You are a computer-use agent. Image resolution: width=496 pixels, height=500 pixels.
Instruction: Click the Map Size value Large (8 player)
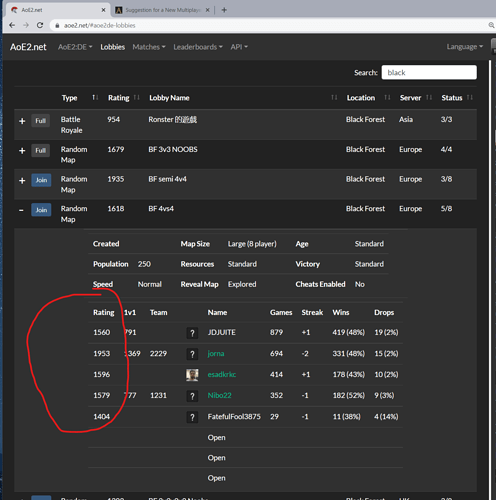tap(252, 244)
